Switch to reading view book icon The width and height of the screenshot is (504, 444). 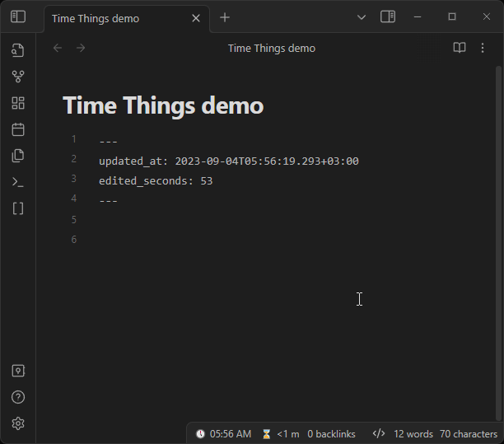coord(460,48)
